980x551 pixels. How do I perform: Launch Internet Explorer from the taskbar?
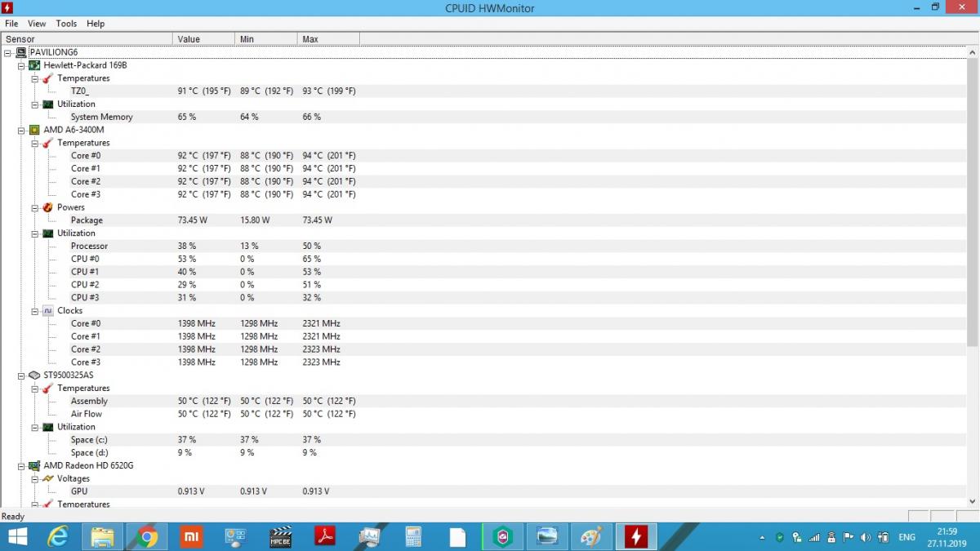pos(58,536)
